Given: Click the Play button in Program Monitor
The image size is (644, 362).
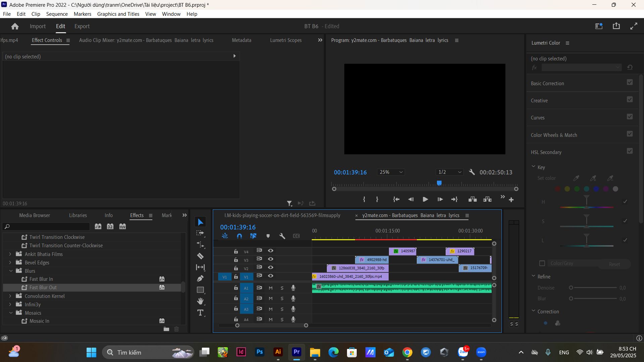Looking at the screenshot, I should 425,199.
